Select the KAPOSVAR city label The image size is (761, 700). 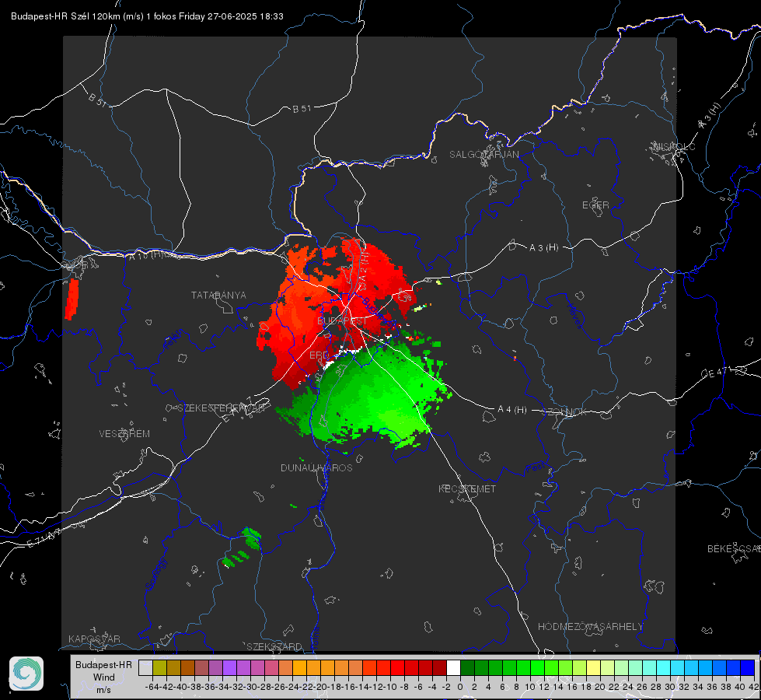tap(94, 639)
